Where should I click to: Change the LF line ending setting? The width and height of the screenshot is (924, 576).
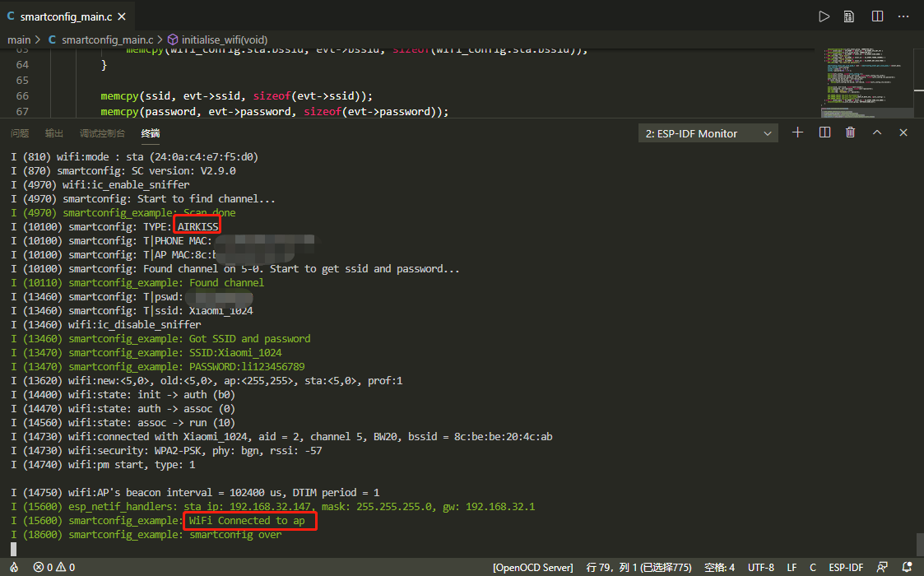click(791, 567)
